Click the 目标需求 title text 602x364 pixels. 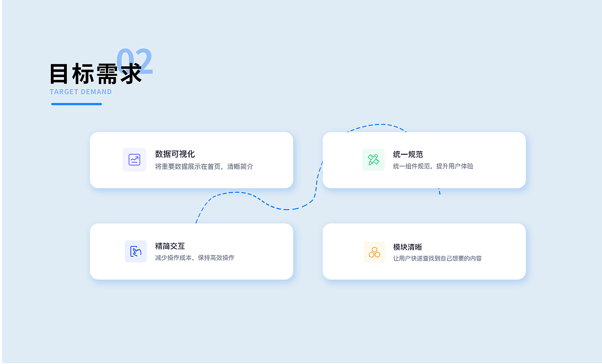point(96,73)
